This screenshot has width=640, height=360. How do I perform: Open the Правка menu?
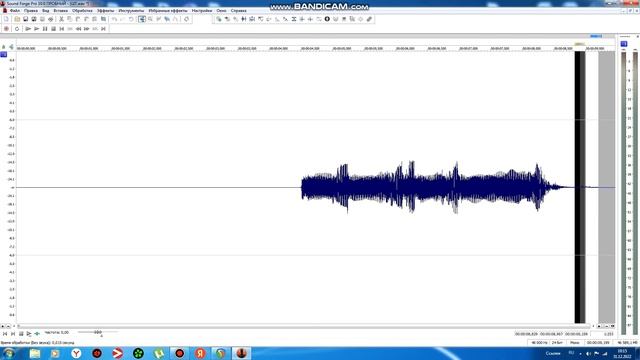click(31, 11)
